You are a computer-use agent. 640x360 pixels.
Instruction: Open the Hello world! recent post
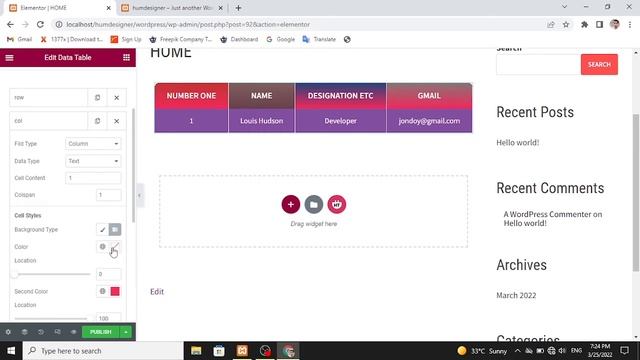[518, 142]
